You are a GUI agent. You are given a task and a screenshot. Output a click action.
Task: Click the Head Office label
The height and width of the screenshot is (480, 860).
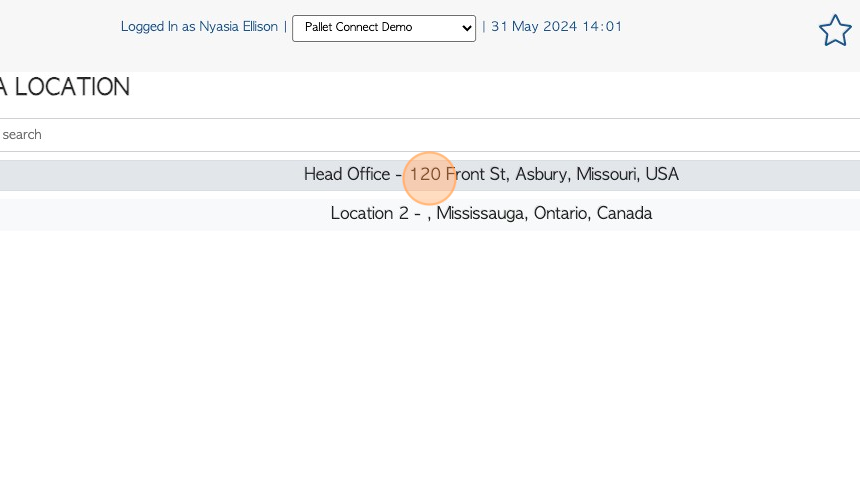[347, 174]
